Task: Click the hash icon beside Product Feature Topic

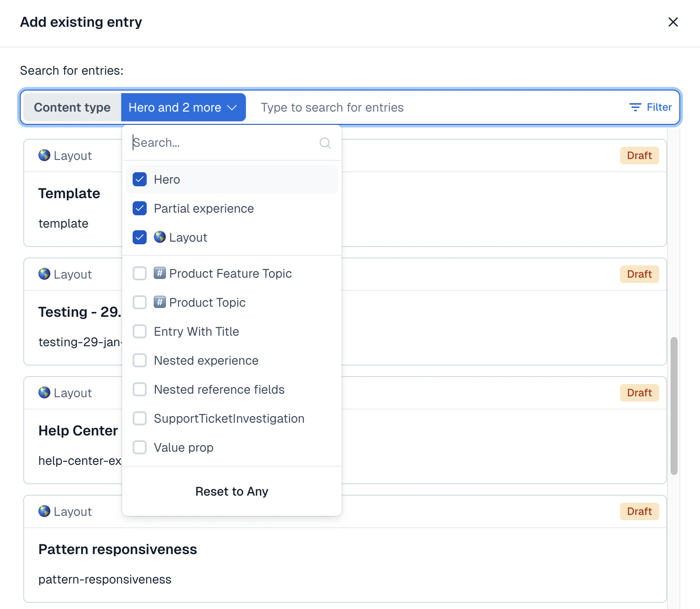Action: [160, 273]
